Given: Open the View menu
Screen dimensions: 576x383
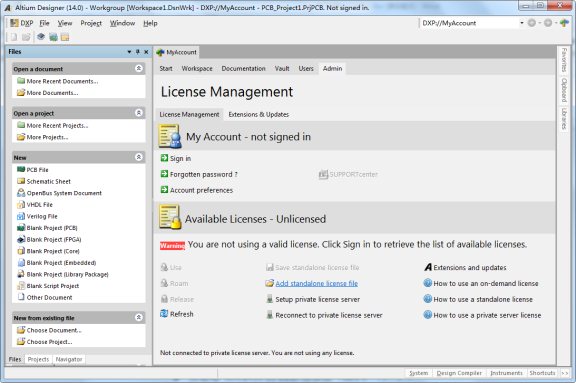Looking at the screenshot, I should 65,23.
